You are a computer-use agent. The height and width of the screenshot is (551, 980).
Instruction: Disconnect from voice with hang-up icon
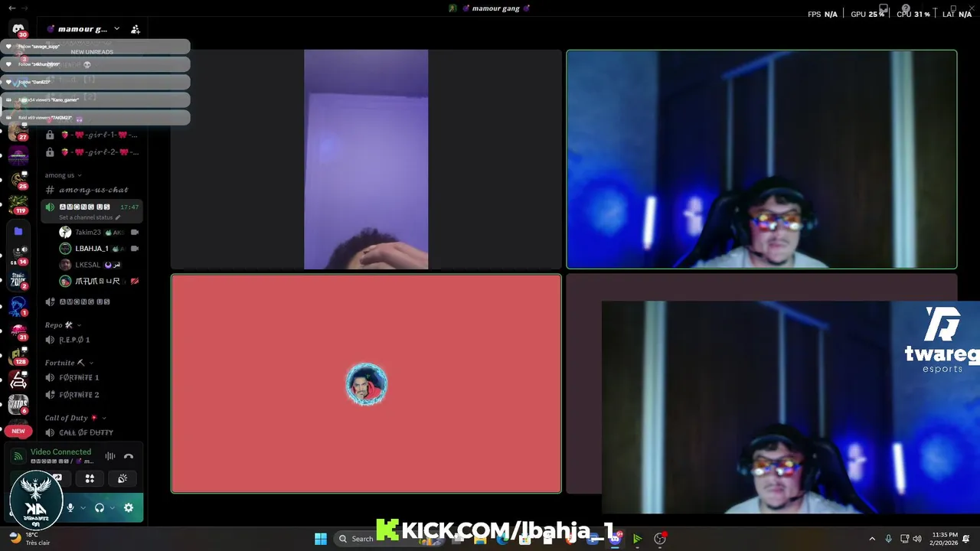[129, 456]
